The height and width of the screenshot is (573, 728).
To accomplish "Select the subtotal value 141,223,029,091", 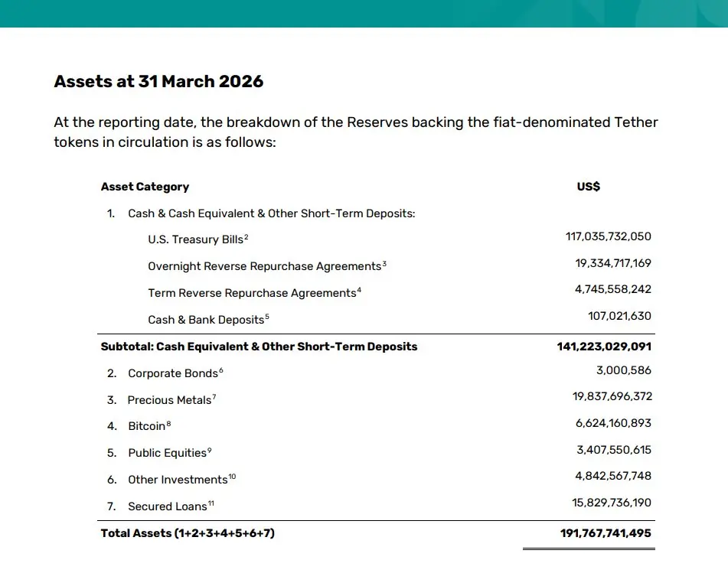I will pos(604,347).
